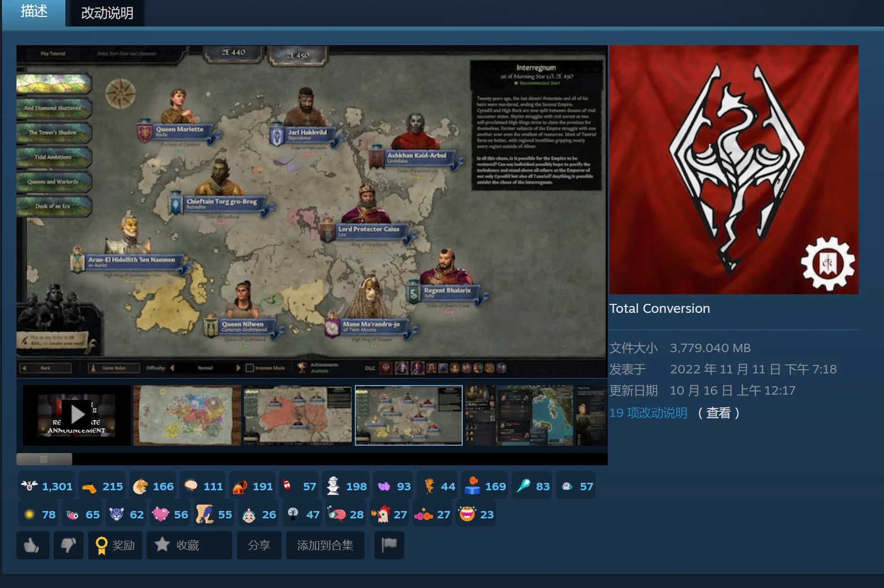This screenshot has width=884, height=588.
Task: Add item to favorites with 收藏
Action: tap(189, 545)
